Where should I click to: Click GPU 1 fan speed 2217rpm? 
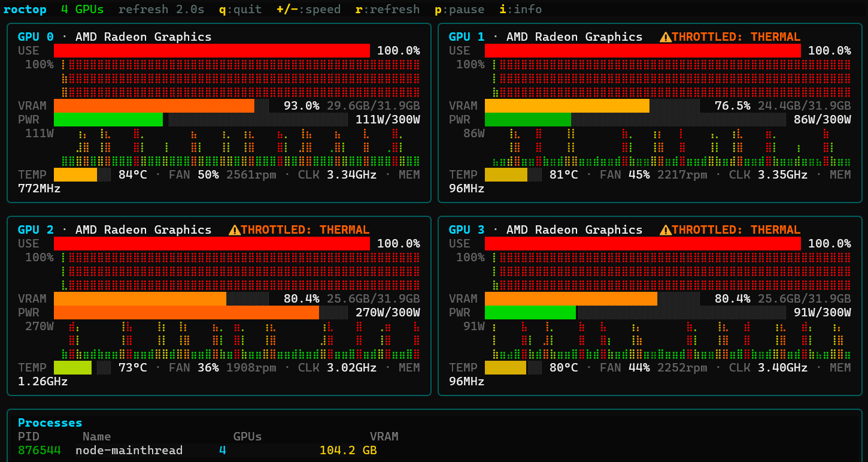pos(682,174)
